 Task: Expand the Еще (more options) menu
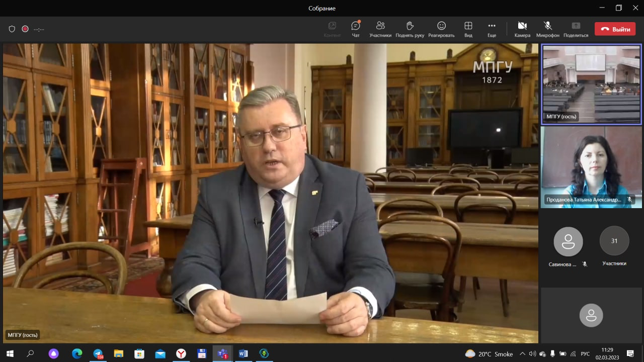click(x=492, y=29)
